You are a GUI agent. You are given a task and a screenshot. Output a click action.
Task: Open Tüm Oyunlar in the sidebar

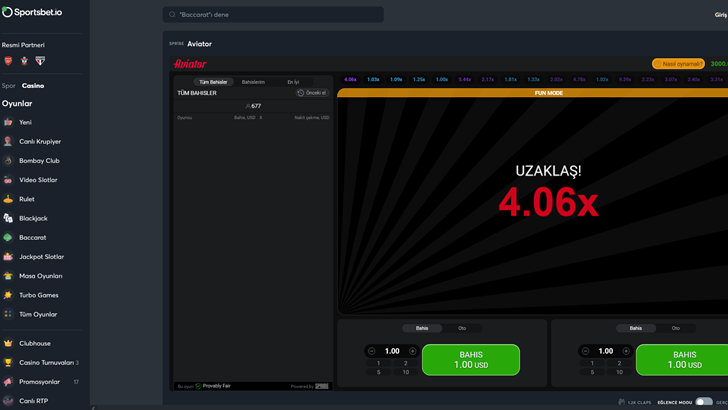38,314
